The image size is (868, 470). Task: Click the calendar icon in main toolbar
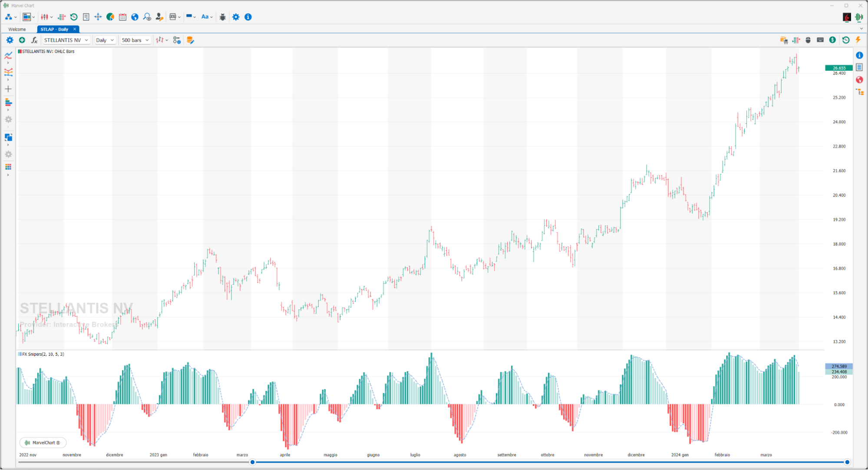click(123, 17)
